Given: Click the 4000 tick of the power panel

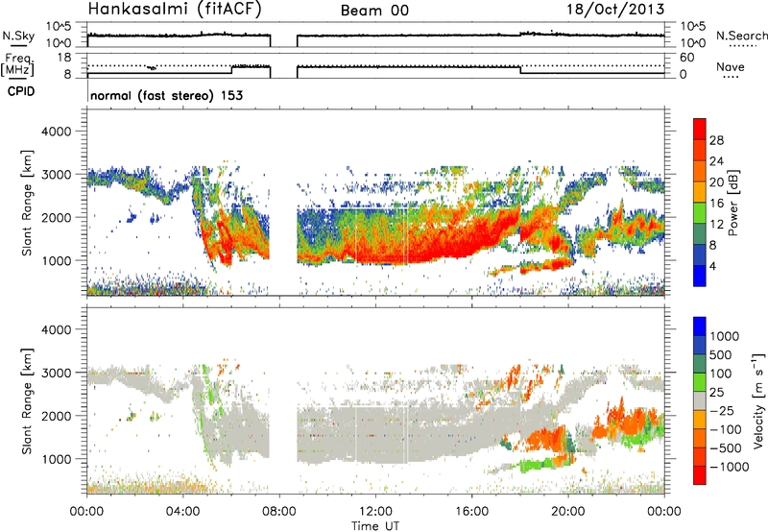Looking at the screenshot, I should coord(56,132).
